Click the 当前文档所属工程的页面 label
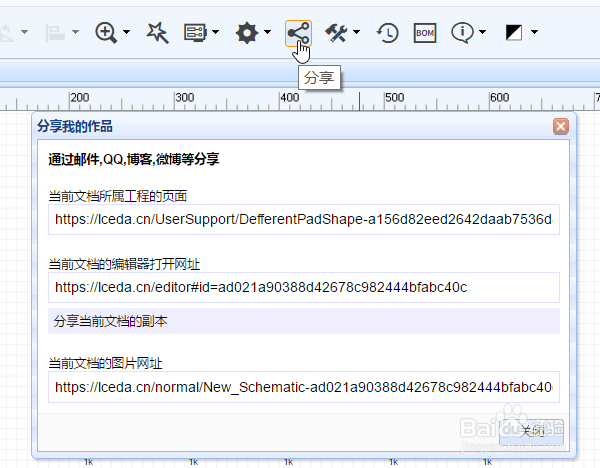600x468 pixels. point(118,196)
